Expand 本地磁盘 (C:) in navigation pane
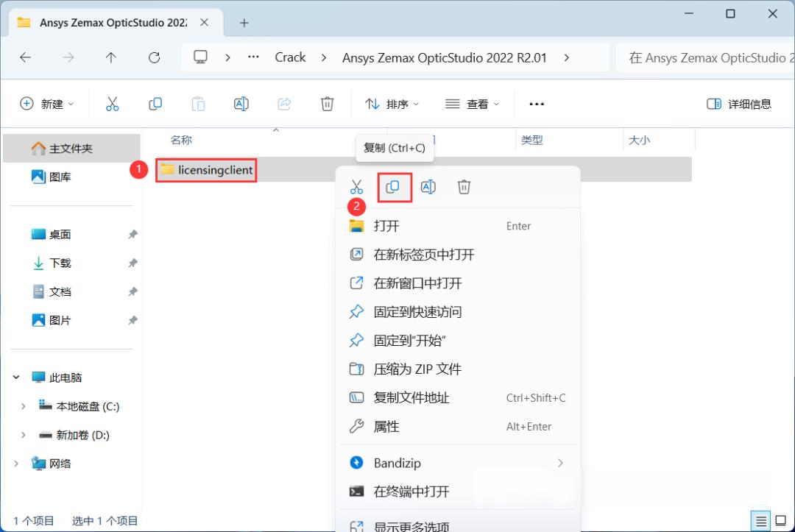 coord(23,406)
